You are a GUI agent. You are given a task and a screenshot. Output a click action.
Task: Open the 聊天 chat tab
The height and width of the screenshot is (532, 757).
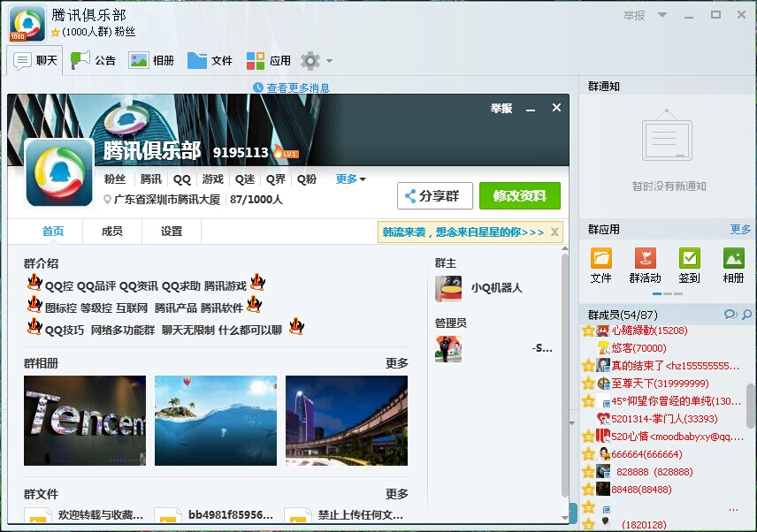click(x=35, y=61)
